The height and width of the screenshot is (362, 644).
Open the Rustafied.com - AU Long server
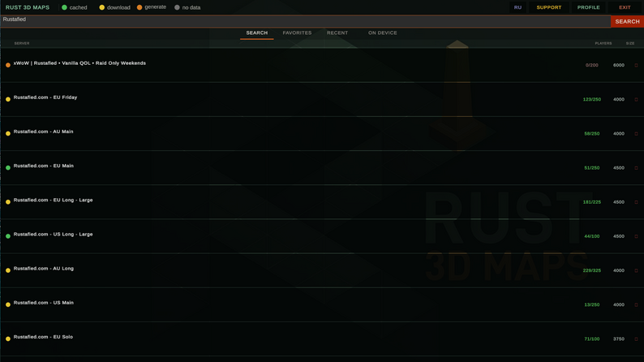[x=44, y=269]
